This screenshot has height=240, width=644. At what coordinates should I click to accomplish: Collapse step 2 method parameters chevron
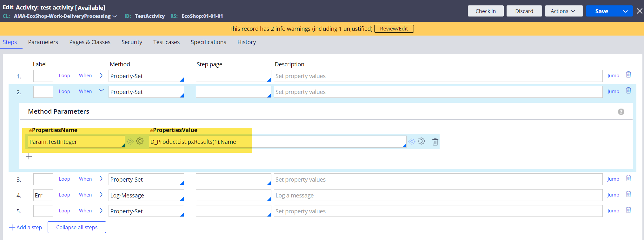[x=101, y=90]
